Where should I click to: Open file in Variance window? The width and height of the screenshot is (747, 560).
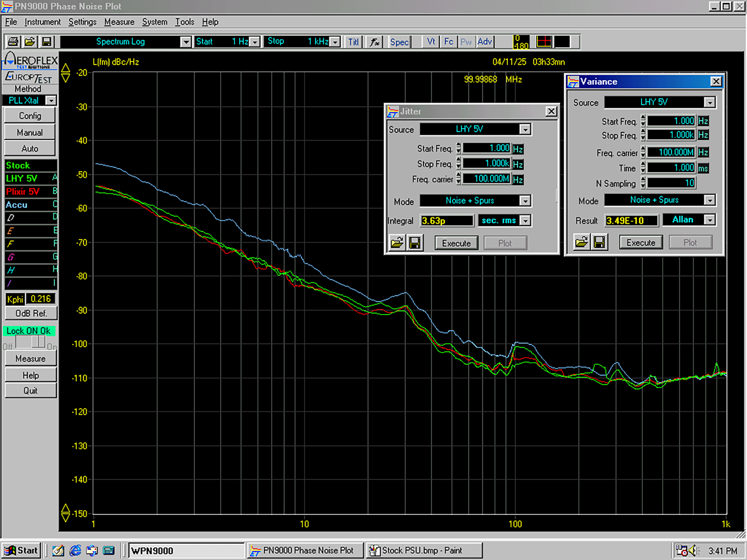(581, 242)
